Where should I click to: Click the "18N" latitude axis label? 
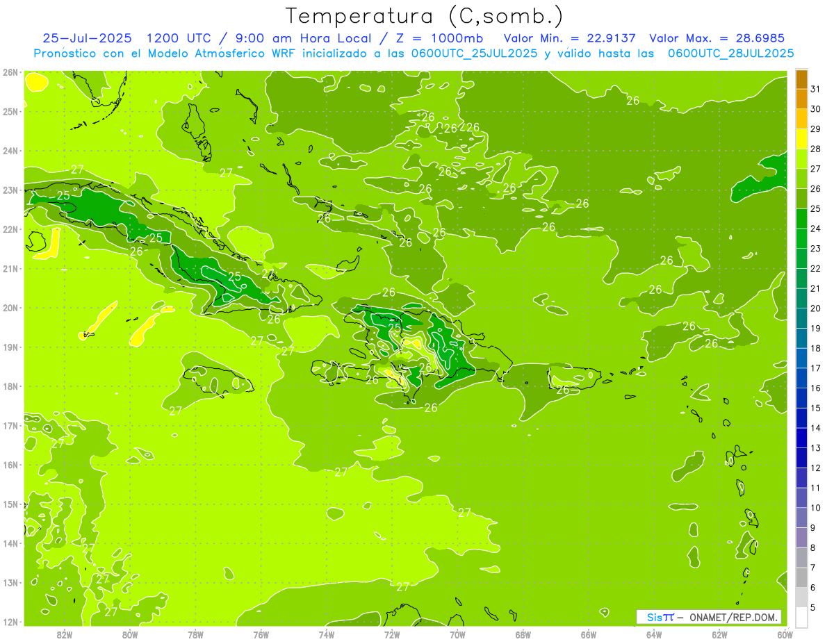(10, 386)
